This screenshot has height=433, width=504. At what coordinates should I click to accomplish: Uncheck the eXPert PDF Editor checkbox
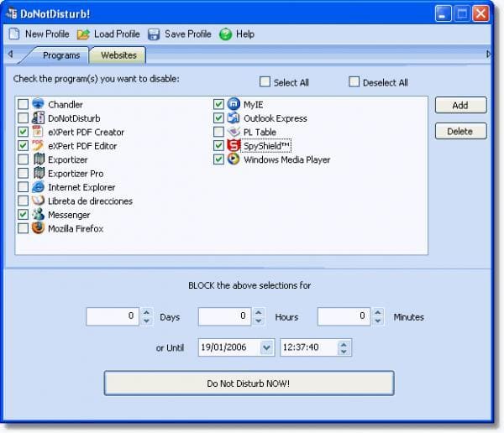click(23, 145)
